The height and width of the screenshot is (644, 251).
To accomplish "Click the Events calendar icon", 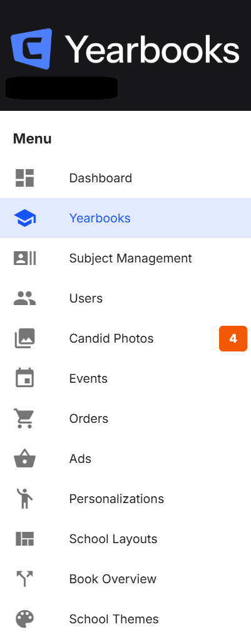I will point(24,378).
